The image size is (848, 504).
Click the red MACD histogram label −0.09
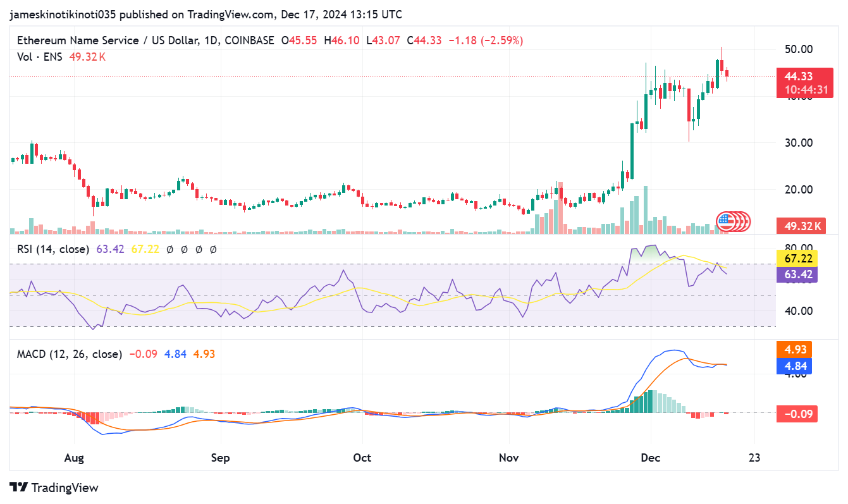click(x=797, y=414)
